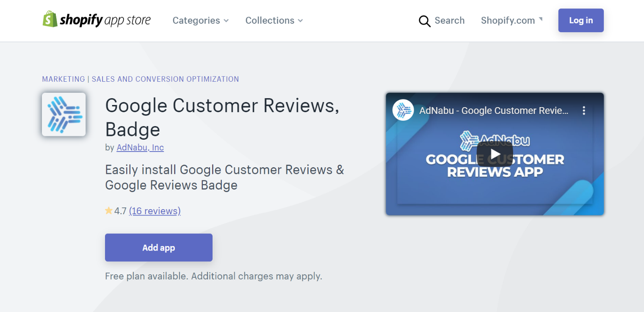The image size is (644, 312).
Task: Expand the Collections dropdown menu
Action: click(274, 20)
